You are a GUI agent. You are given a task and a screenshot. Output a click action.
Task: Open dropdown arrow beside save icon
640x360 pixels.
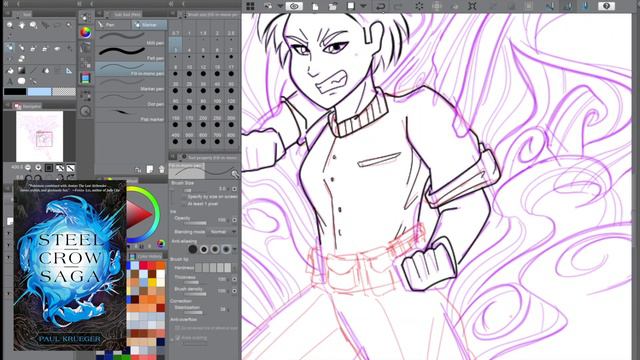[x=363, y=6]
